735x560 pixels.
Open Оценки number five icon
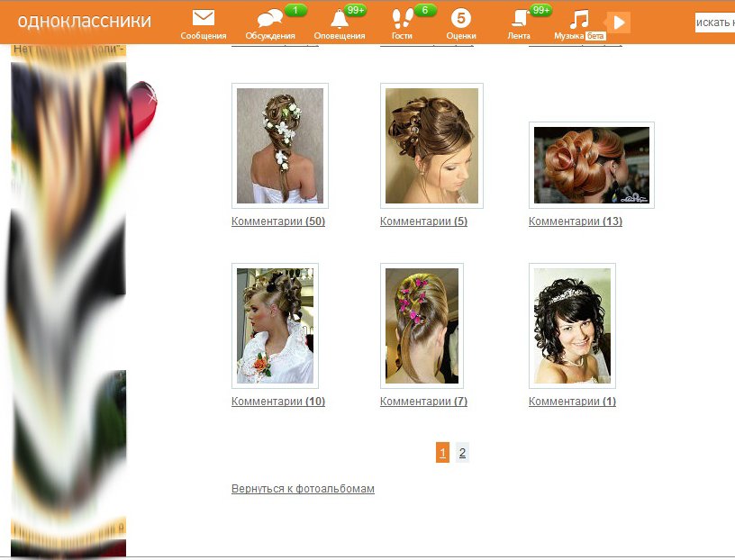tap(461, 19)
